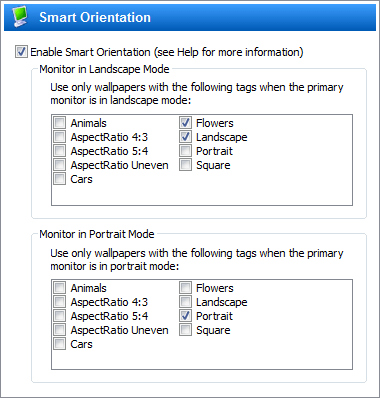Tick AspectRatio 5:4 in the Landscape Mode list
380x398 pixels.
(60, 151)
